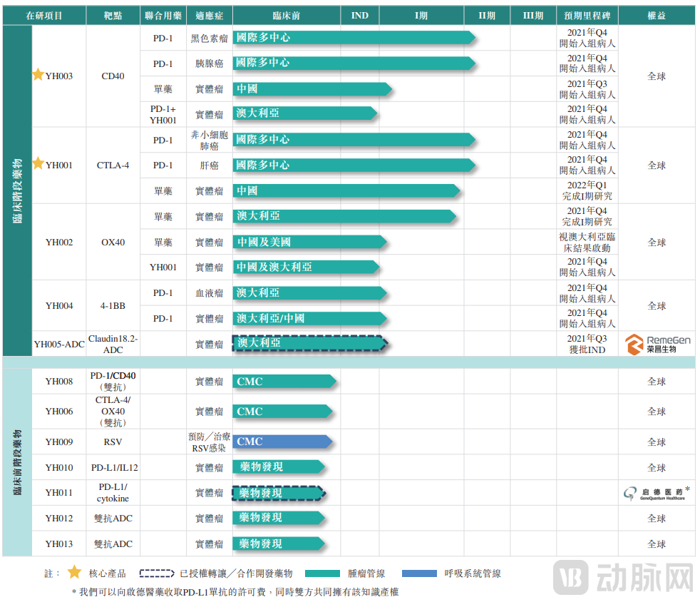Click the 國際多中心 bar for 黑色素瘤
This screenshot has width=700, height=602.
[x=354, y=38]
